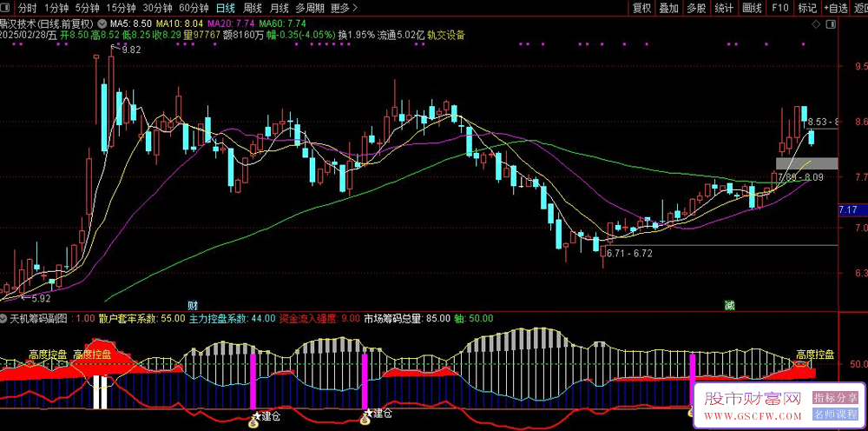Click the diamond icon at chart top-right
The height and width of the screenshot is (431, 868).
(816, 24)
